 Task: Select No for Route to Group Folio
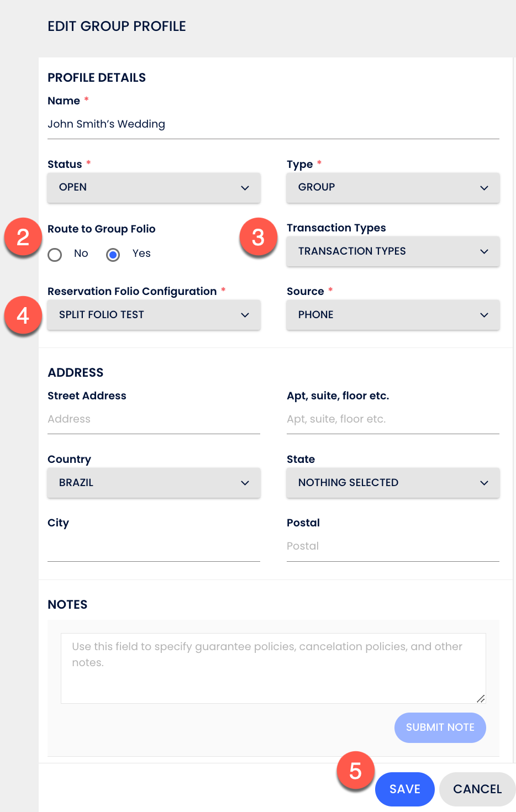(55, 255)
